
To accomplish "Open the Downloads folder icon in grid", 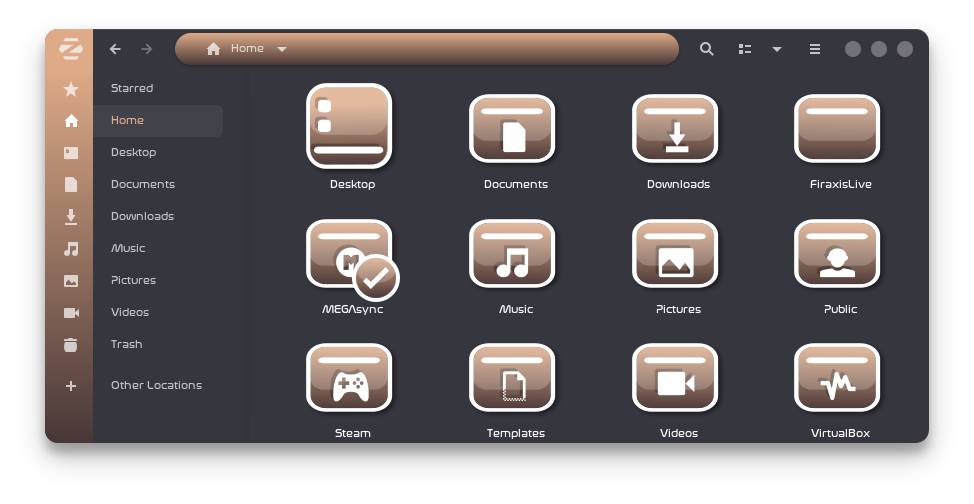I will click(675, 128).
